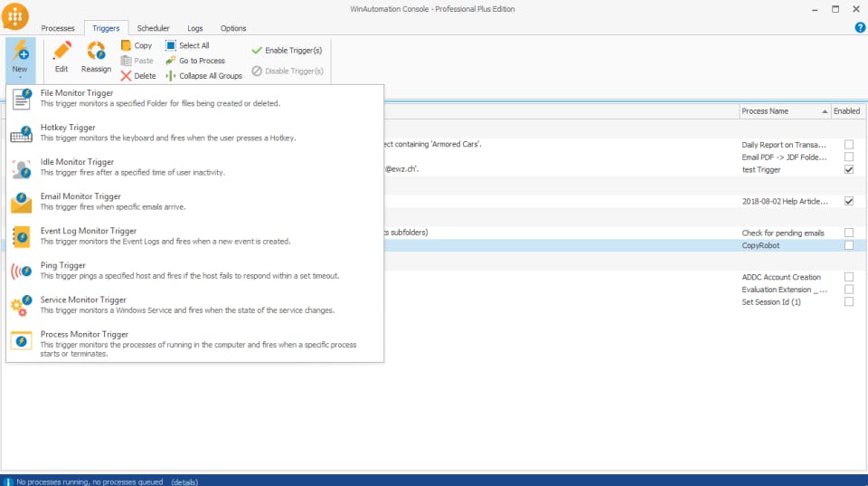Uncheck Enabled checkbox for test Trigger
Image resolution: width=868 pixels, height=486 pixels.
(x=849, y=169)
